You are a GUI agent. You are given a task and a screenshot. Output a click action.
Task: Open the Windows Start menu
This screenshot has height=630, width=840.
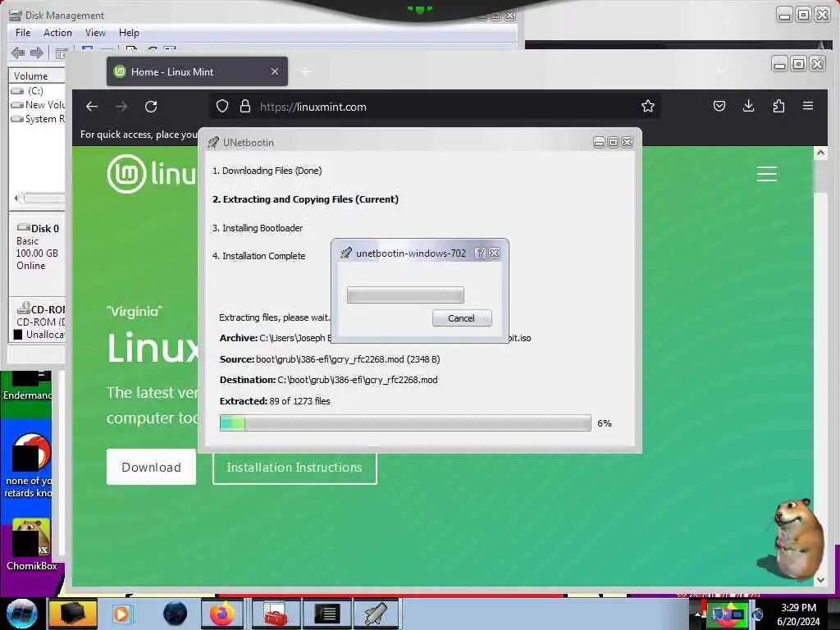pos(21,614)
